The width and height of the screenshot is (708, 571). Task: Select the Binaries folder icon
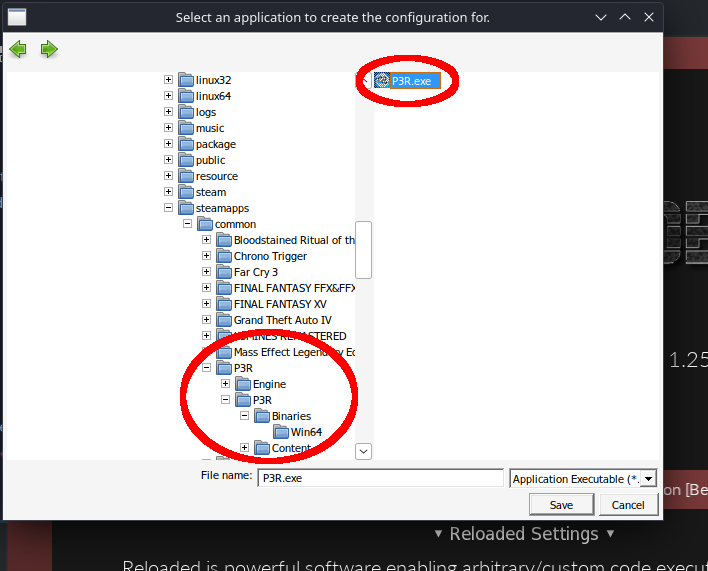(262, 416)
